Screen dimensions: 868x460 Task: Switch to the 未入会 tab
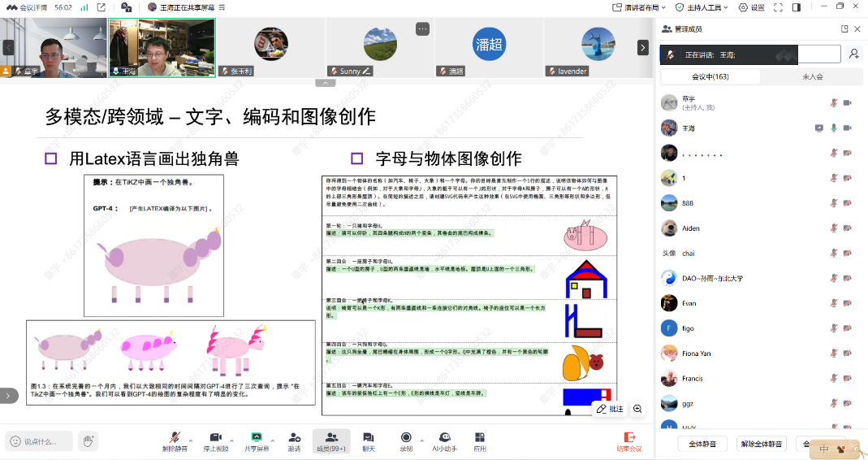pyautogui.click(x=812, y=76)
